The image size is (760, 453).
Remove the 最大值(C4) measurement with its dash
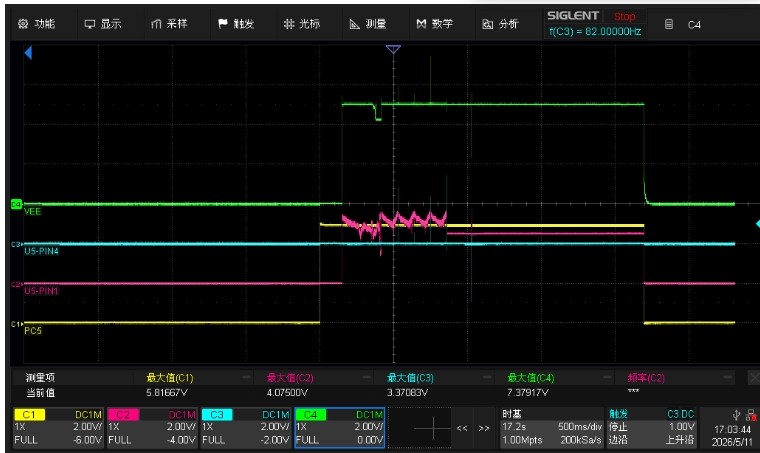pyautogui.click(x=607, y=377)
